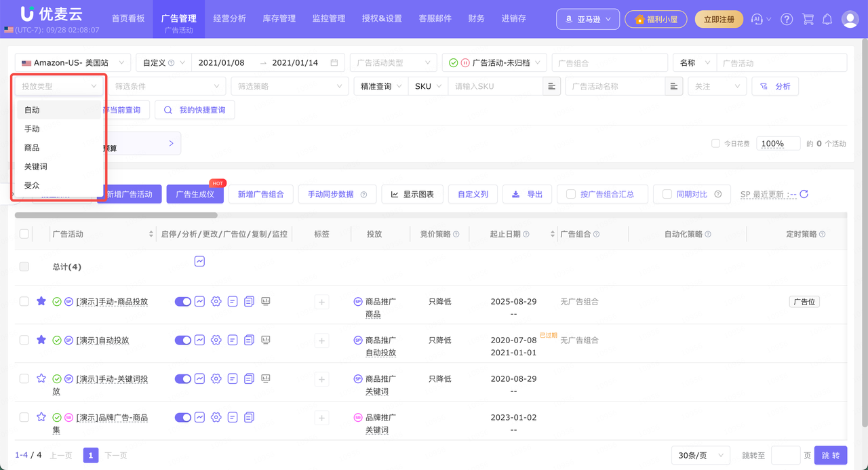Viewport: 868px width, 470px height.
Task: Star the [演示]手动-关键词投放 campaign
Action: (x=41, y=378)
